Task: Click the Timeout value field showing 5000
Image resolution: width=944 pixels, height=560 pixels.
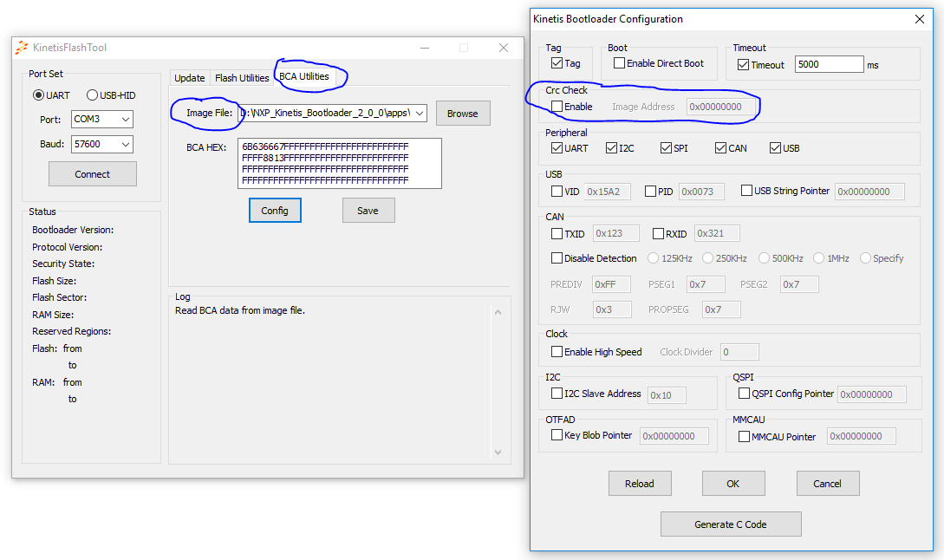Action: click(829, 64)
